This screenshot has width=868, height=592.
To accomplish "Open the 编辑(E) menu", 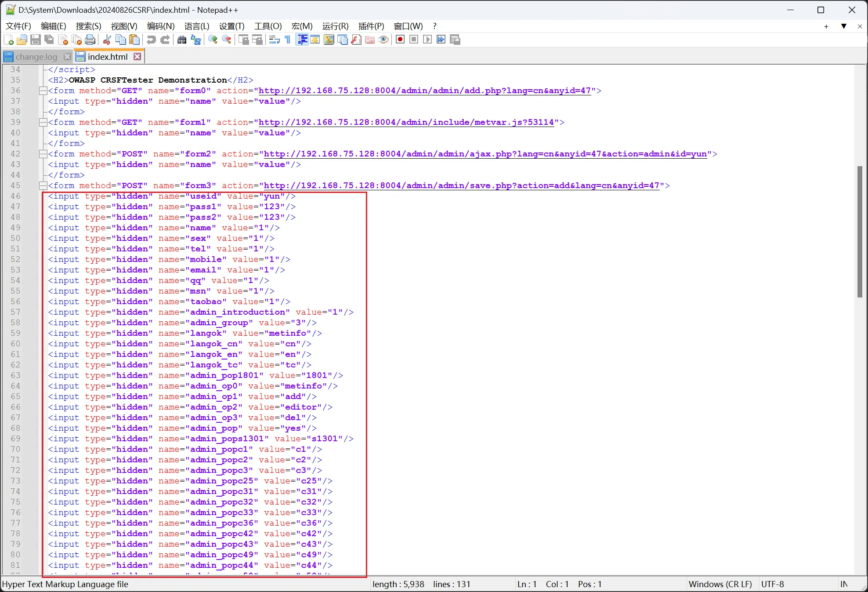I will coord(53,26).
